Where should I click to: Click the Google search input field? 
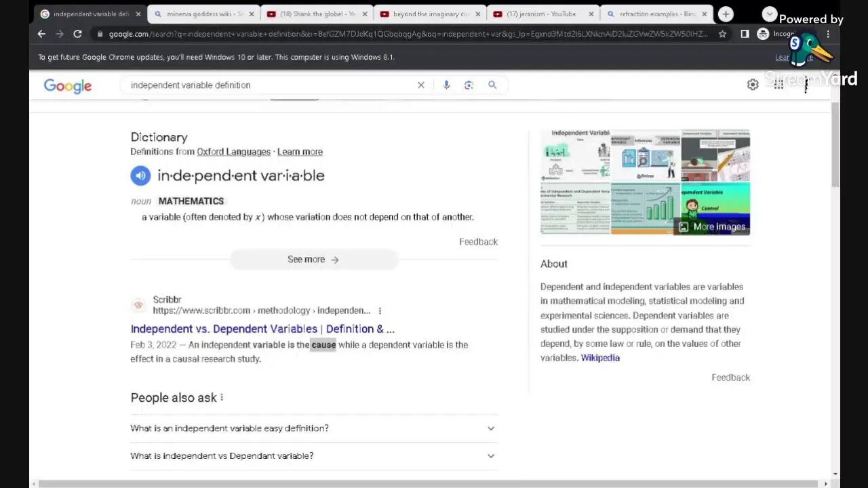(271, 85)
